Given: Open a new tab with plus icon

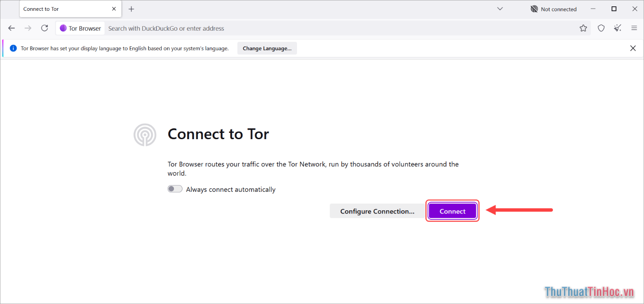Looking at the screenshot, I should click(131, 9).
